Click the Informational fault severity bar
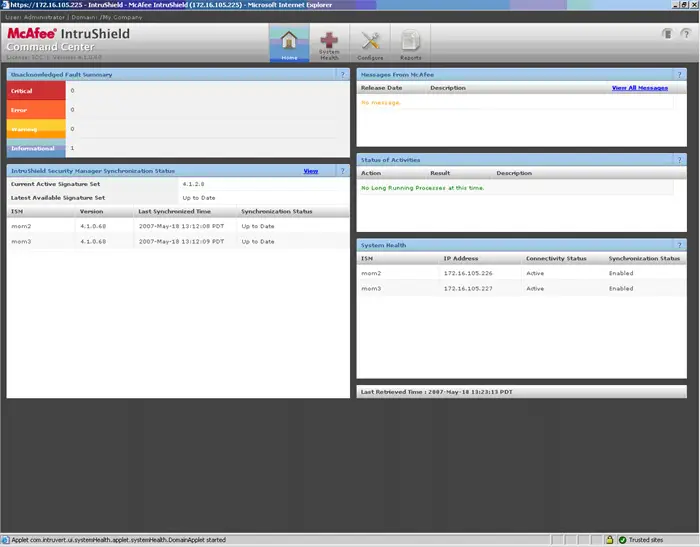This screenshot has width=700, height=547. click(36, 148)
